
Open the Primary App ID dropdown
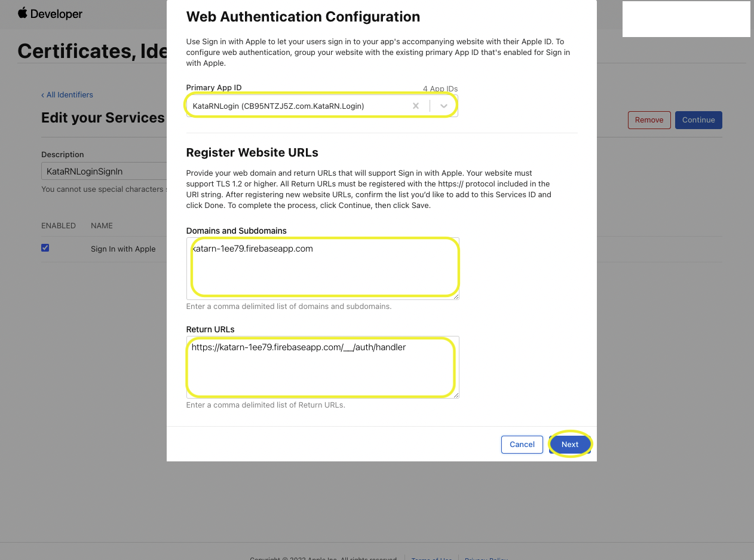click(444, 106)
